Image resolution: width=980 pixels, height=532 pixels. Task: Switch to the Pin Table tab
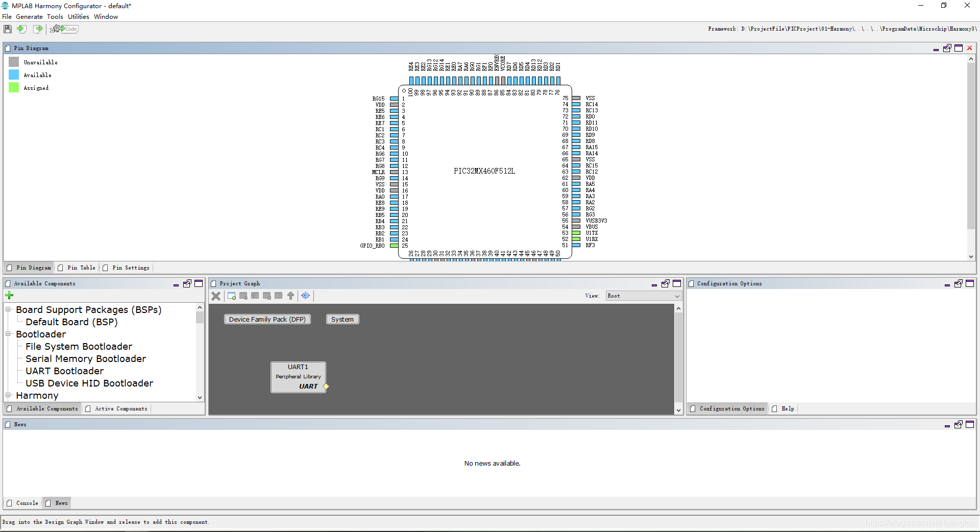coord(80,268)
